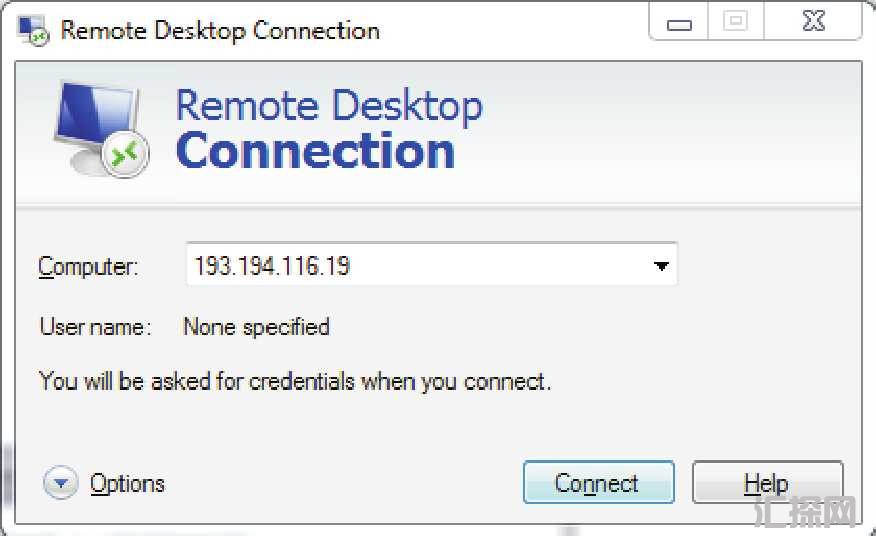Expand Options with the round arrow icon

[x=60, y=484]
